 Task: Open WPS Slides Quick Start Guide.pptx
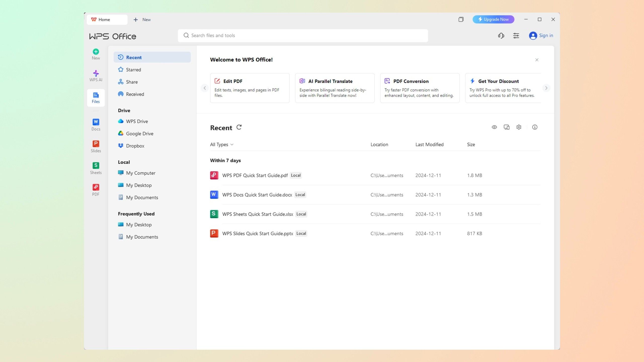coord(258,234)
